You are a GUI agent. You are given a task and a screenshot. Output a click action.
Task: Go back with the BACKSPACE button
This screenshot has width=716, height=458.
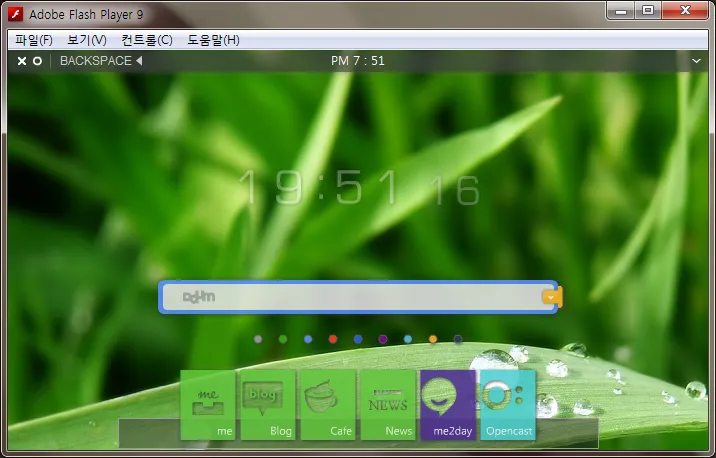tap(101, 61)
